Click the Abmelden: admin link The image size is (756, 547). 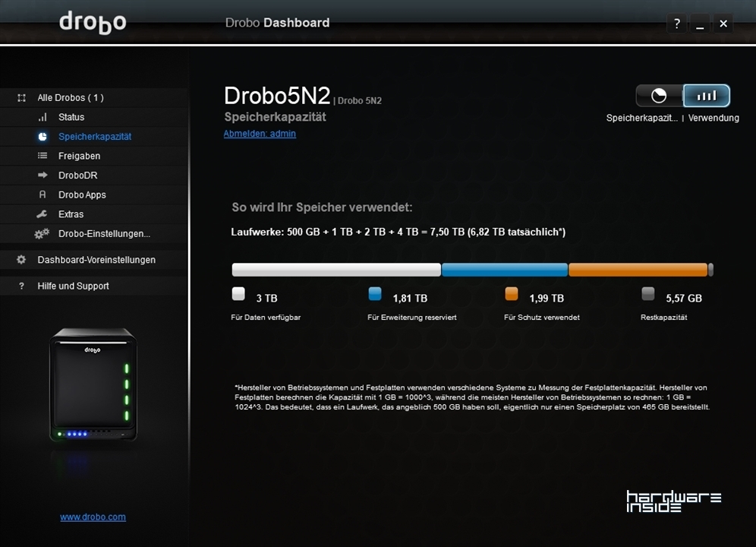click(260, 134)
